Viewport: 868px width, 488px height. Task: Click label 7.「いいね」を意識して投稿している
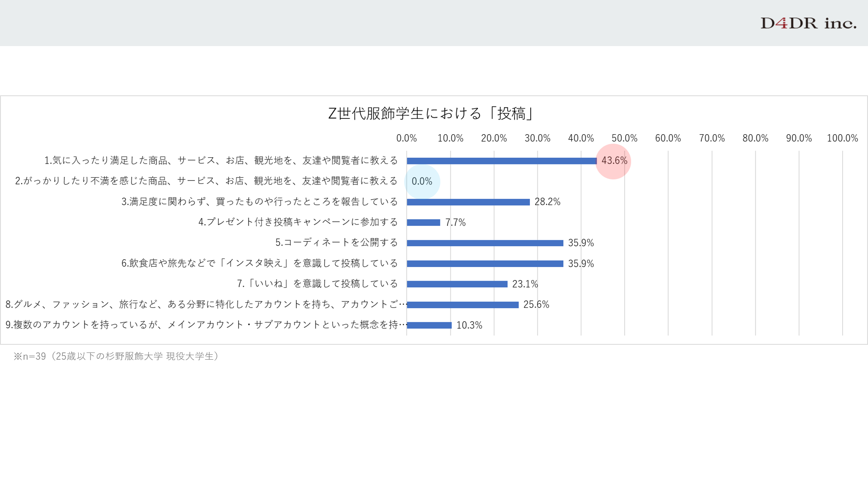(318, 284)
